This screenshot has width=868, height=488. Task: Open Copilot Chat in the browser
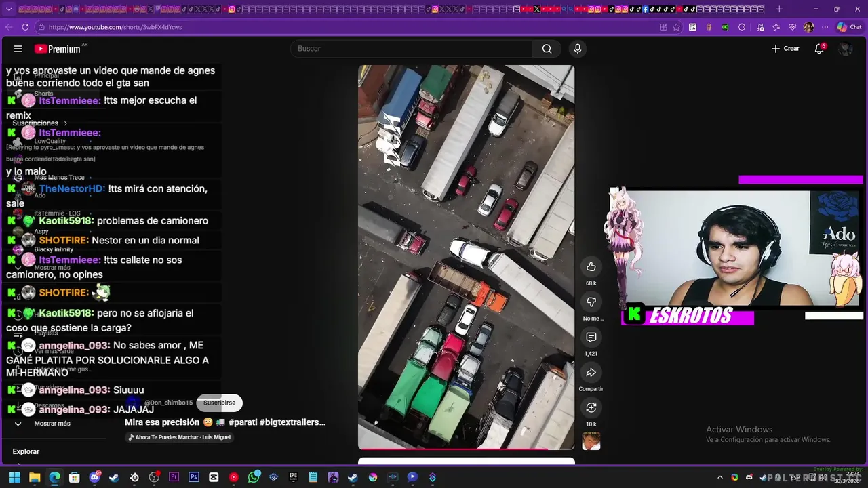point(849,27)
